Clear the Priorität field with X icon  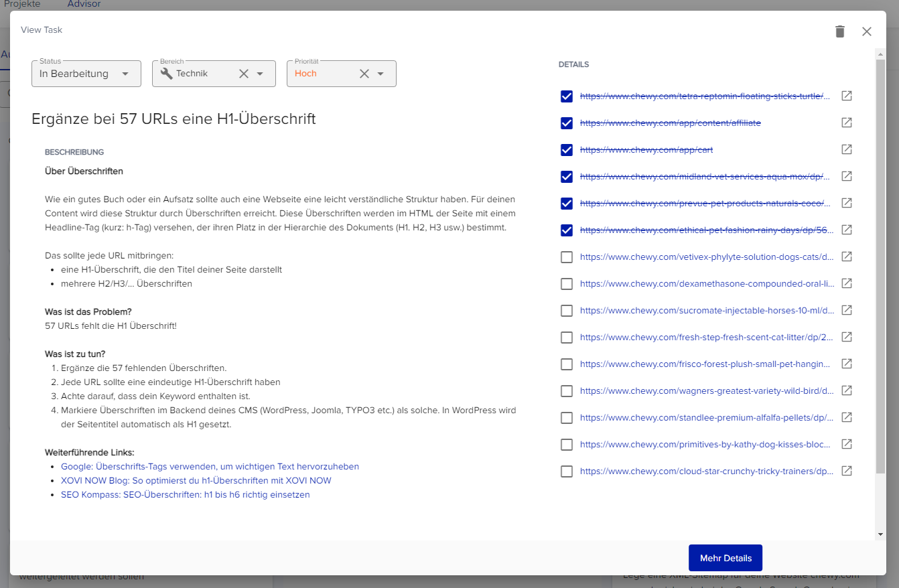click(x=364, y=74)
